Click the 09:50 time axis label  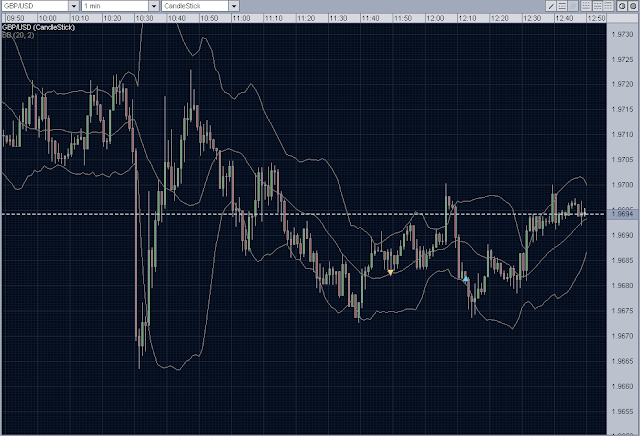coord(16,18)
